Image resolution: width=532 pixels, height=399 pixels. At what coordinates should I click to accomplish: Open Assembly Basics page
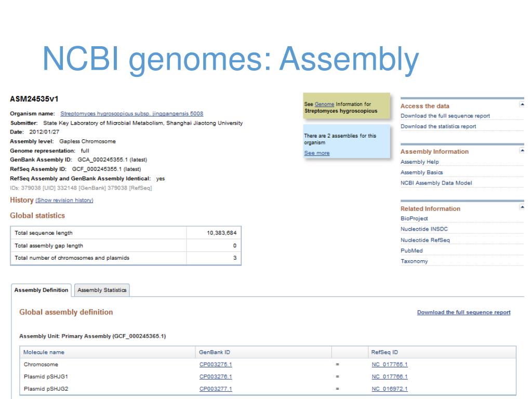(x=421, y=172)
